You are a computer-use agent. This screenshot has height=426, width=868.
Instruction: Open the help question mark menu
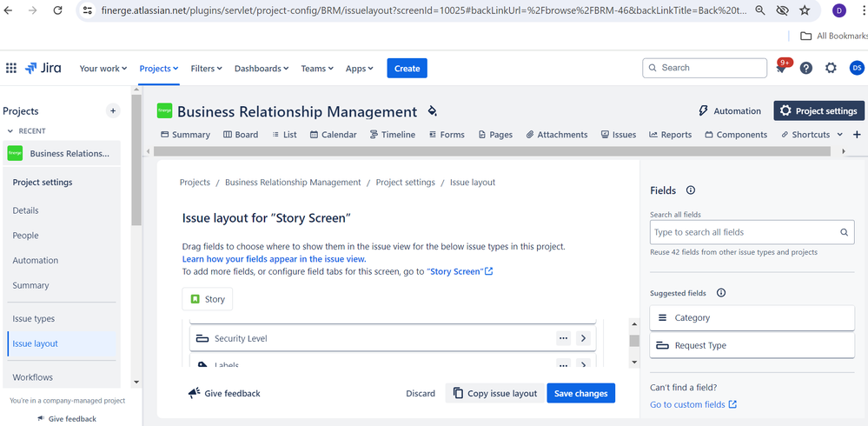click(806, 68)
